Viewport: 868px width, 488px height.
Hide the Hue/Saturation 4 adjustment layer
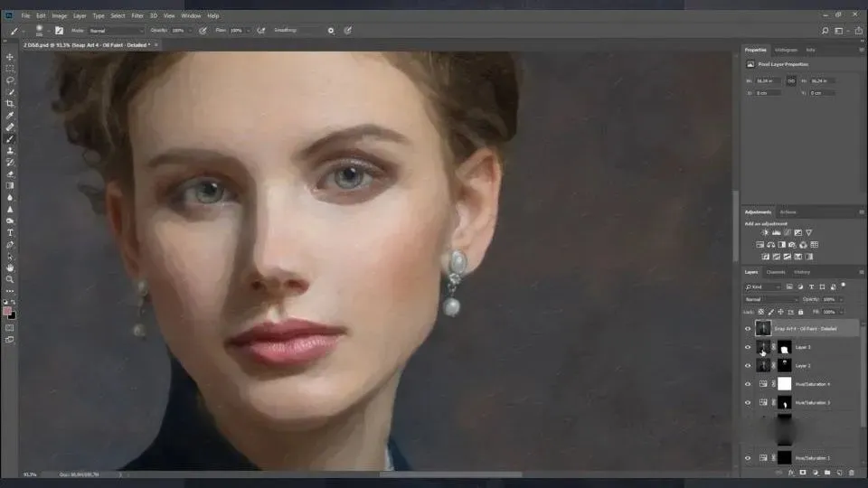748,384
